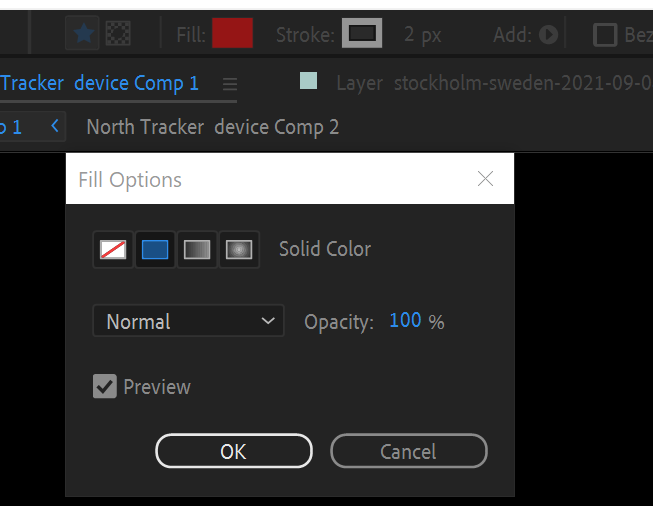Viewport: 653px width, 506px height.
Task: Click the red Fill color swatch
Action: tap(232, 35)
